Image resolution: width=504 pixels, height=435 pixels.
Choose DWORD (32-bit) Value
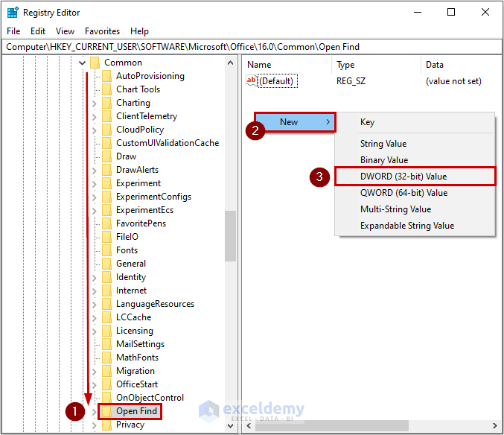coord(415,177)
